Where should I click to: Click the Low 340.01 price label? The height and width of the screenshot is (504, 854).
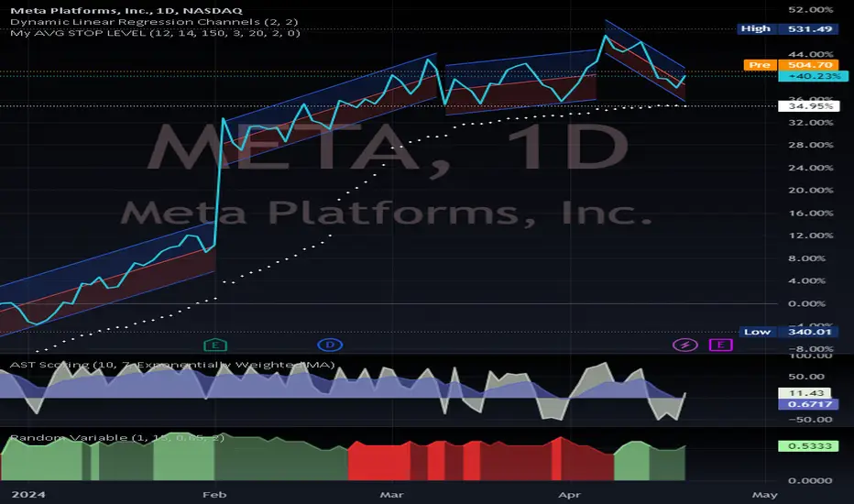(789, 332)
